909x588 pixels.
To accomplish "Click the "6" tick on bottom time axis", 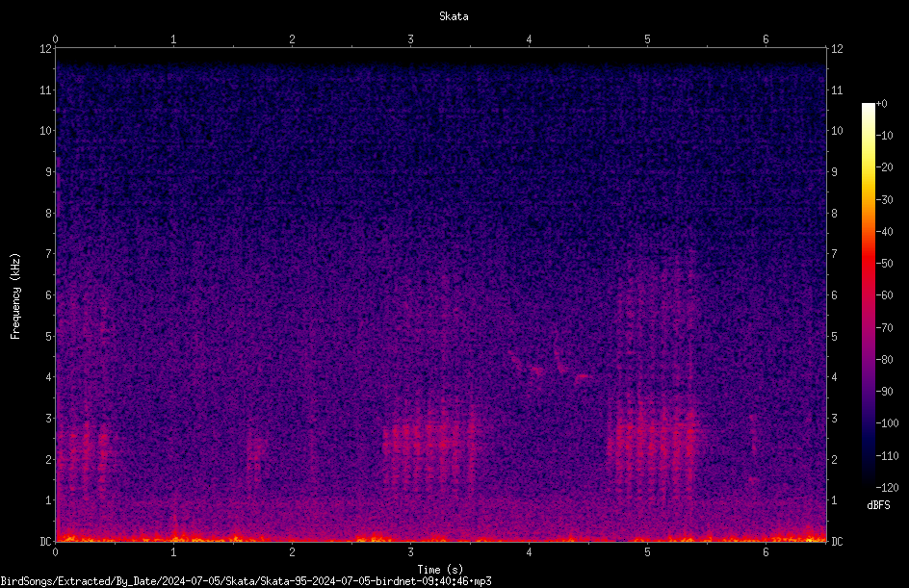I will [766, 552].
